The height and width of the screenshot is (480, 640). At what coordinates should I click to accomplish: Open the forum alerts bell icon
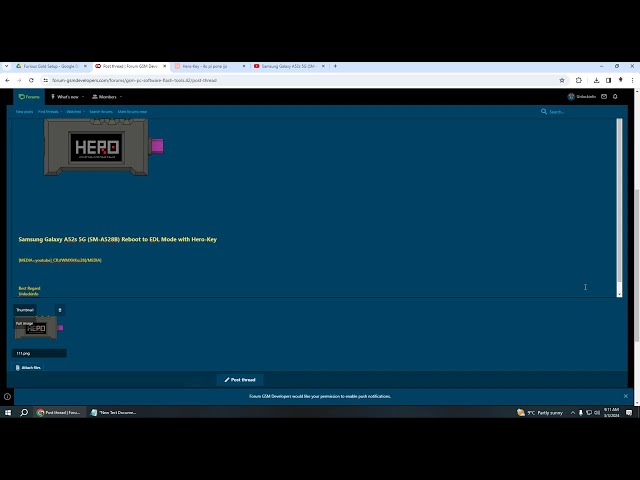tap(615, 97)
